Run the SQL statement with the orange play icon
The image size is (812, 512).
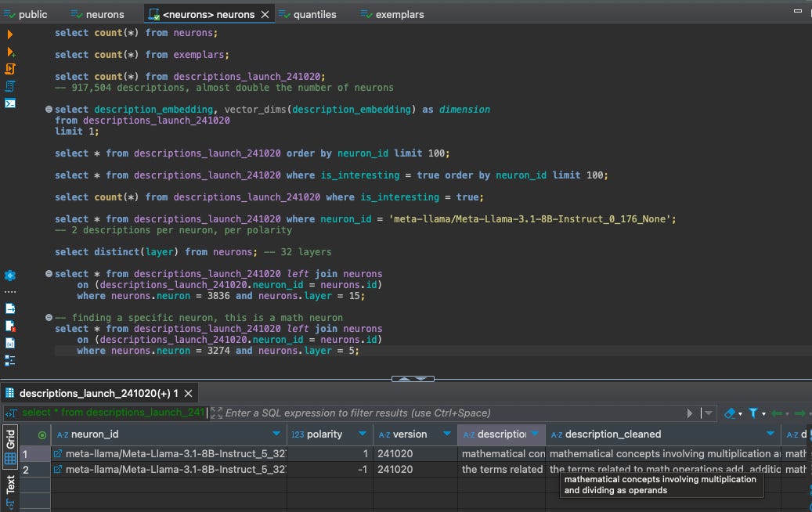pos(10,34)
